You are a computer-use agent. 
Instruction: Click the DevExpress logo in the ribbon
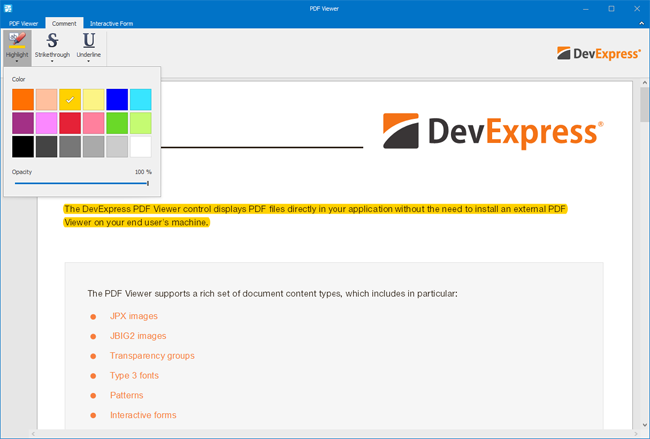[x=599, y=53]
